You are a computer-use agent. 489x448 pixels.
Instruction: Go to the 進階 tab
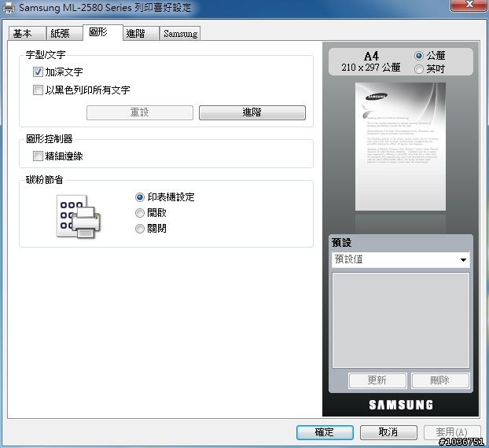(x=141, y=33)
